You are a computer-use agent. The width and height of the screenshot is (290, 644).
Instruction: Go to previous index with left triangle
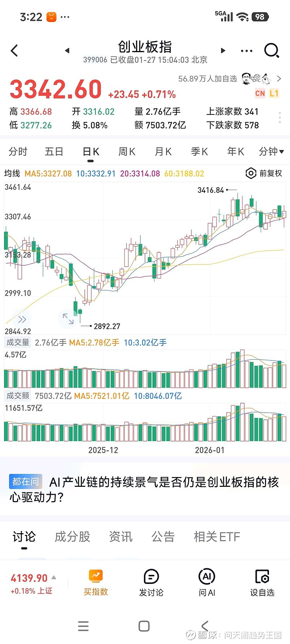67,51
